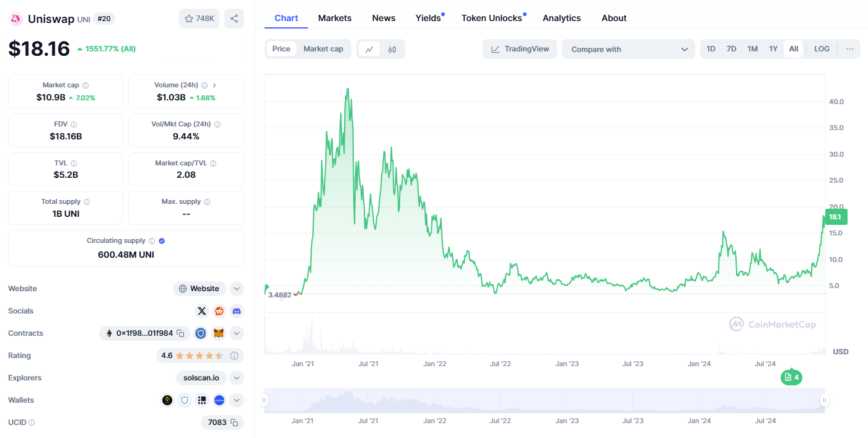Select the Price chart toggle
Screen dimensions: 868x438
[x=281, y=49]
